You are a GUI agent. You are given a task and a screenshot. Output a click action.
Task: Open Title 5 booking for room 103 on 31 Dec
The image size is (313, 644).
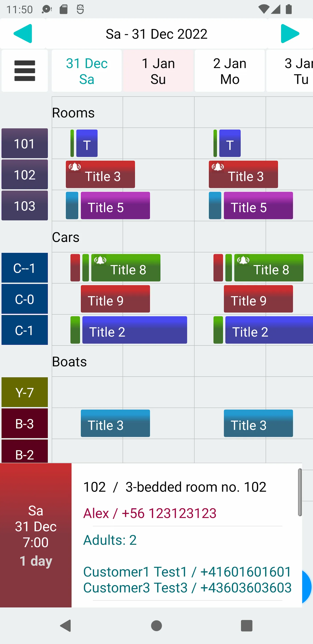(116, 205)
